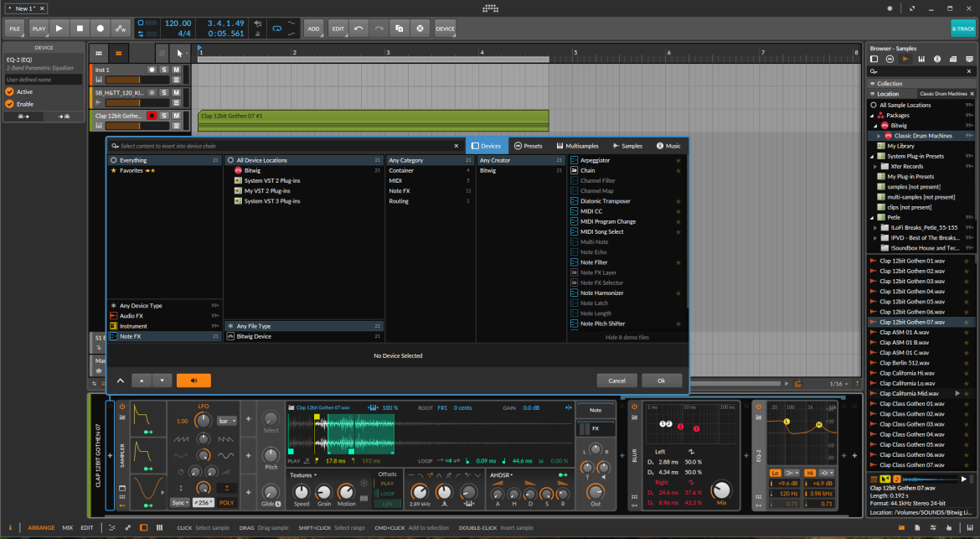The width and height of the screenshot is (980, 539).
Task: Switch the popup browser to Multisamples tab
Action: point(577,146)
